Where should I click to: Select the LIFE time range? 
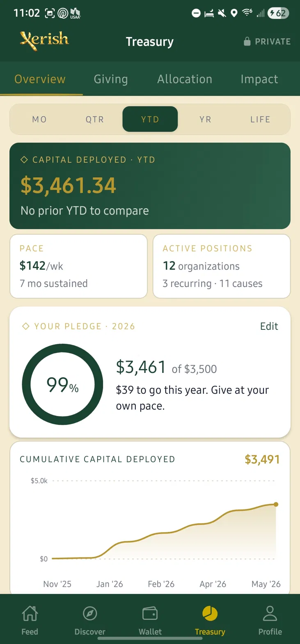point(261,120)
